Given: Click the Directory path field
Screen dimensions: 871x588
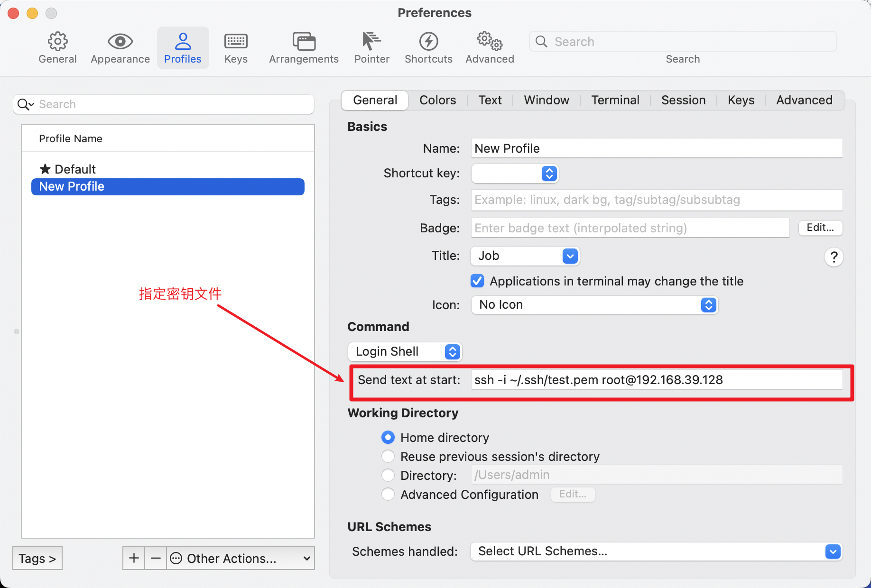Looking at the screenshot, I should tap(657, 475).
